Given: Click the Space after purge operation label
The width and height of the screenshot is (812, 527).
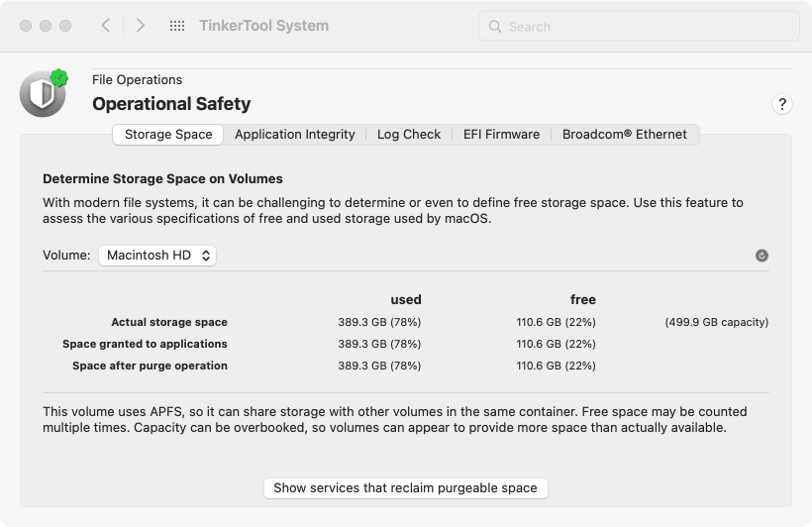Looking at the screenshot, I should pyautogui.click(x=150, y=366).
